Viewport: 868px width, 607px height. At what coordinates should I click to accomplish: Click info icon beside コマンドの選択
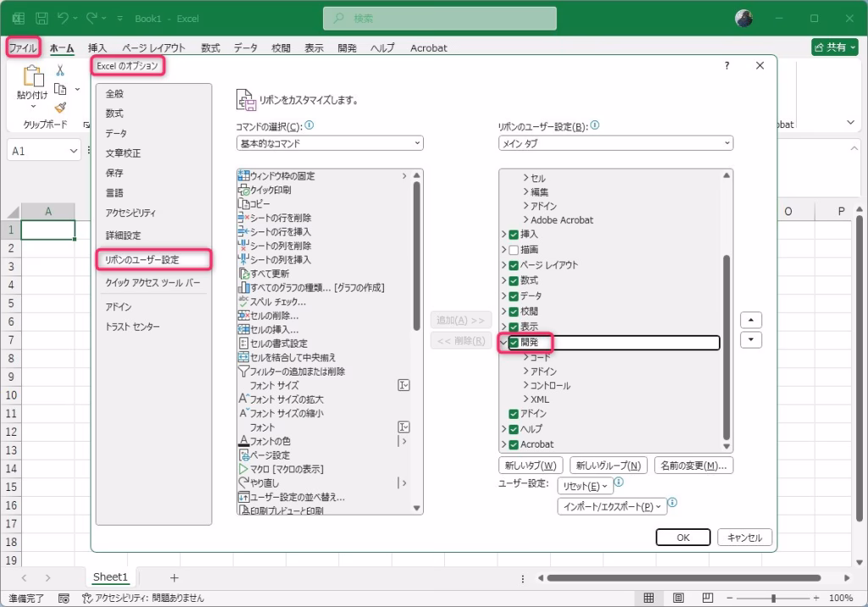click(309, 125)
